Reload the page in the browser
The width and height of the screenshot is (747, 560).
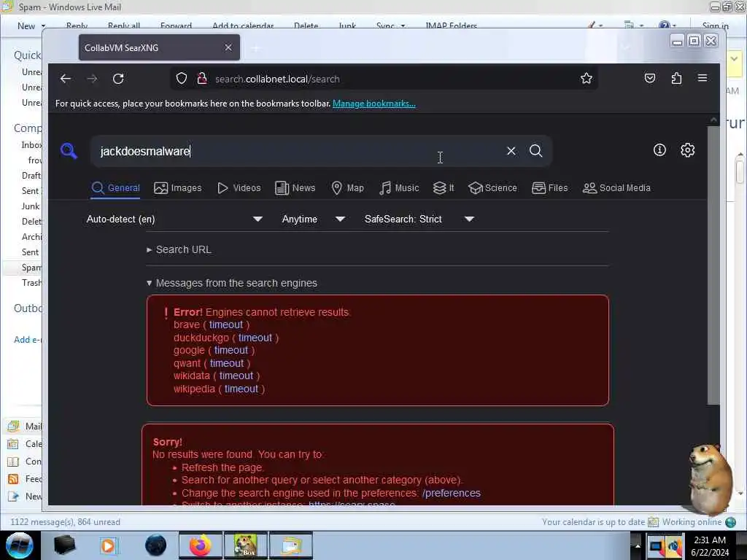(118, 79)
